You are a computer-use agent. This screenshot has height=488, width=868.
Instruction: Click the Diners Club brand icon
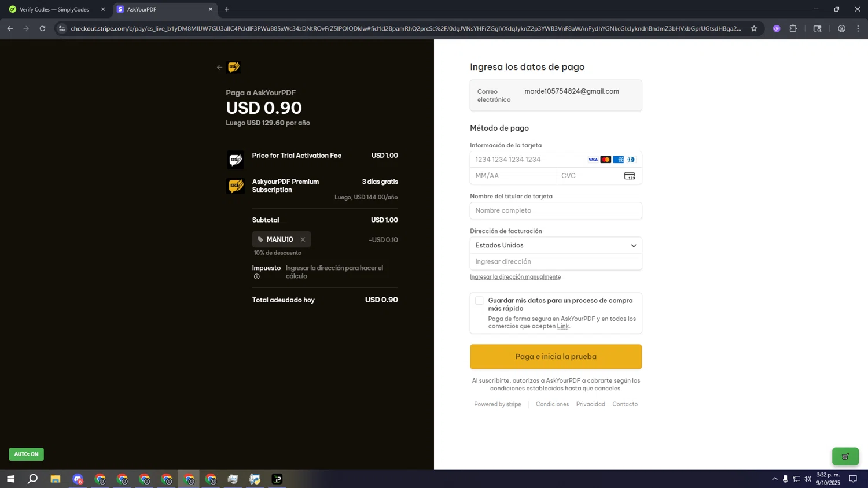(x=631, y=160)
